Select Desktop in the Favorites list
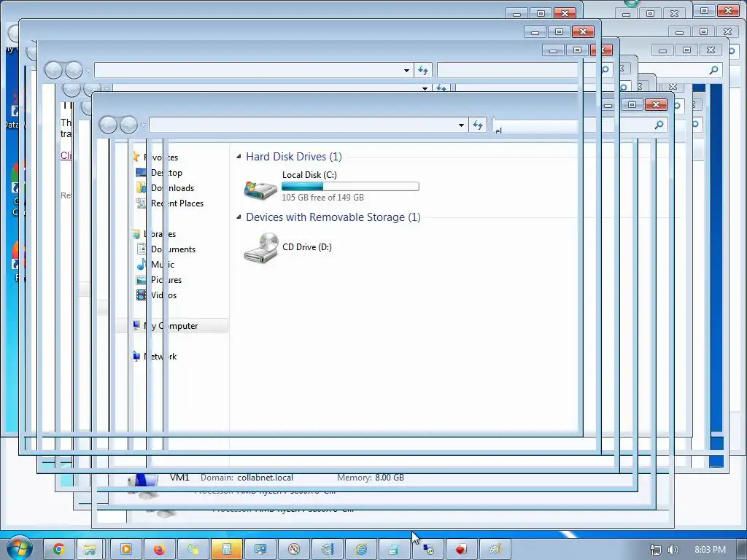747x560 pixels. tap(166, 172)
